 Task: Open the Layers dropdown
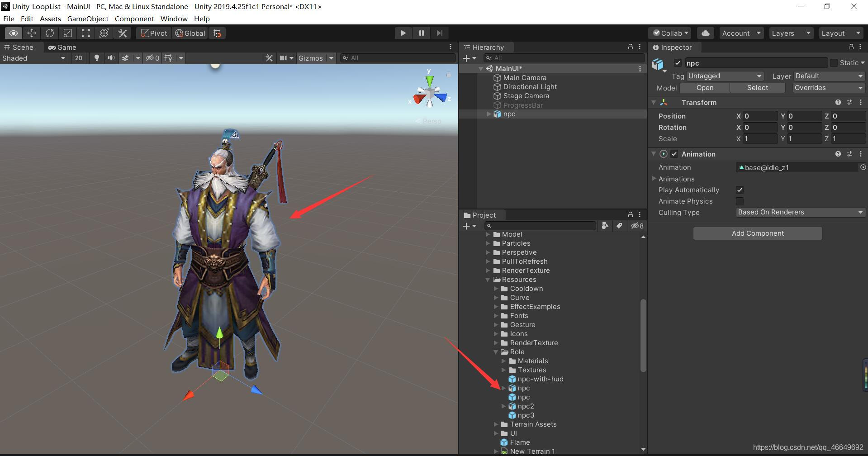point(791,33)
